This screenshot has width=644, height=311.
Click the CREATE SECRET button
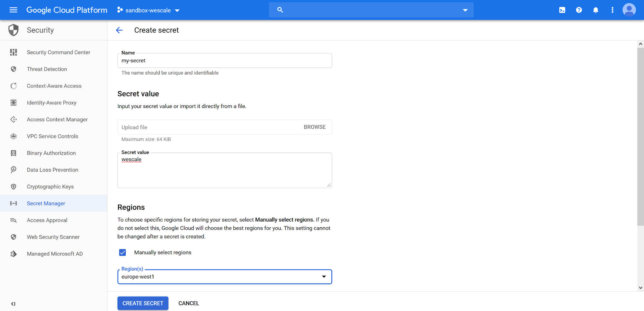click(x=143, y=303)
